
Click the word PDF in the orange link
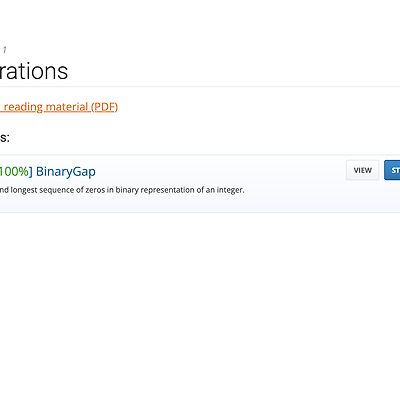click(x=104, y=107)
